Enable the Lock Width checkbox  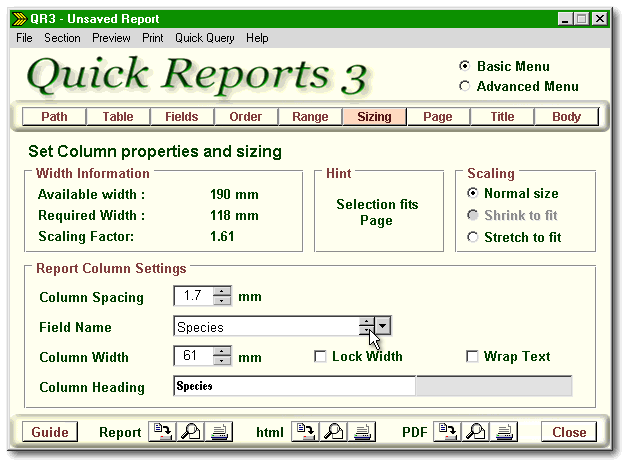tap(320, 356)
